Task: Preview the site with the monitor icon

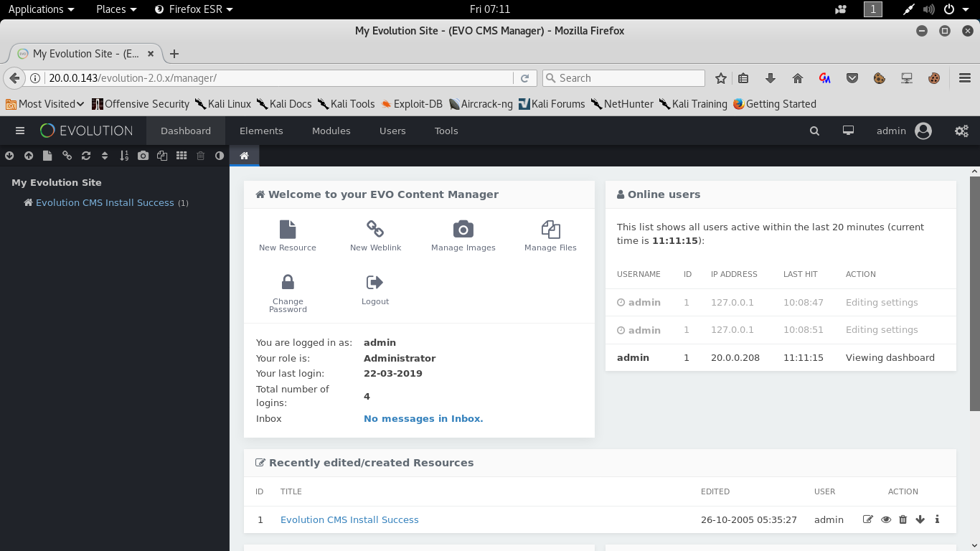Action: click(x=848, y=131)
